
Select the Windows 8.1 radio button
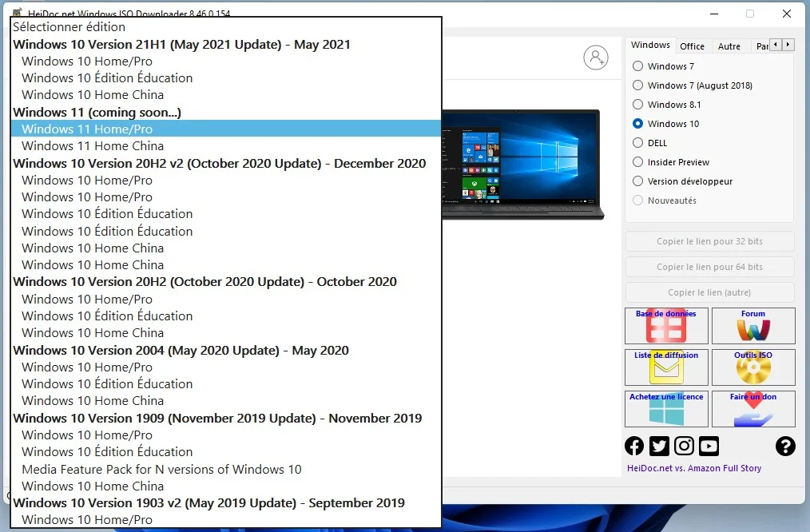[638, 105]
